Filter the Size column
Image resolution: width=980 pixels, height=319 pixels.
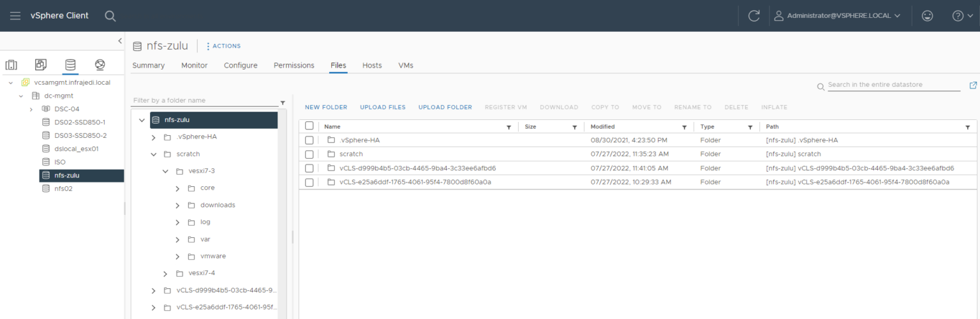coord(574,127)
